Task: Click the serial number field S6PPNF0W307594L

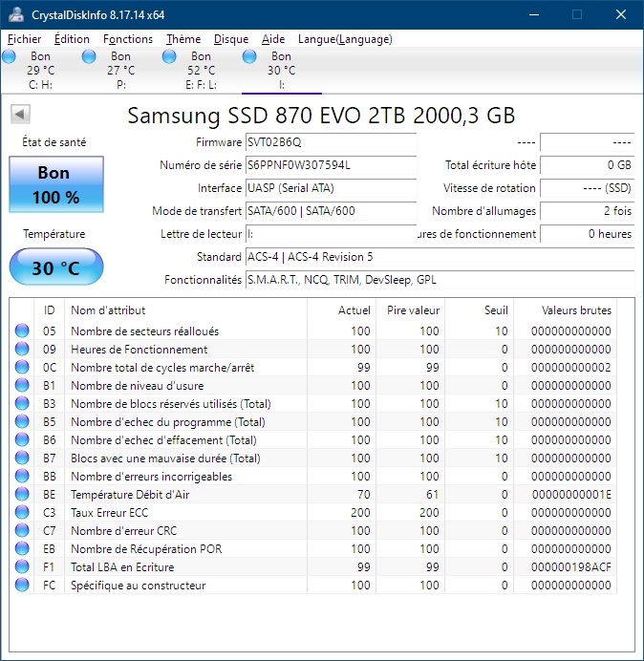Action: coord(331,165)
